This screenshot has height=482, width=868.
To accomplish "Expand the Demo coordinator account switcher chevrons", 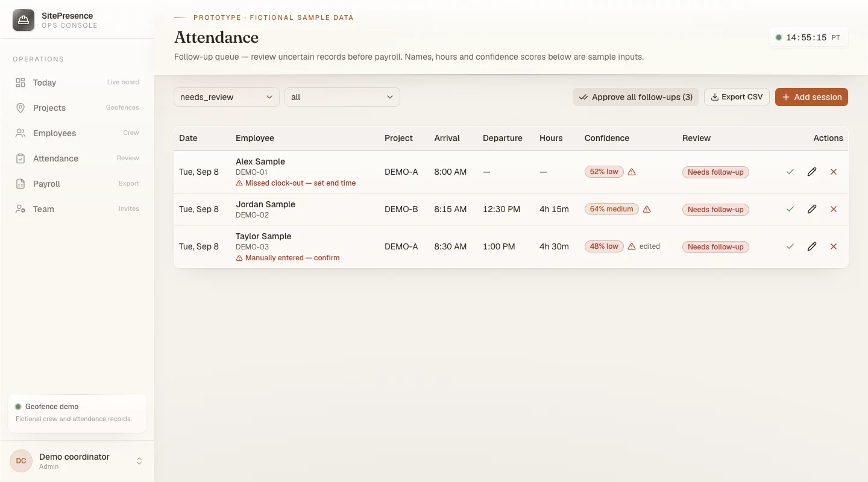I will coord(139,461).
